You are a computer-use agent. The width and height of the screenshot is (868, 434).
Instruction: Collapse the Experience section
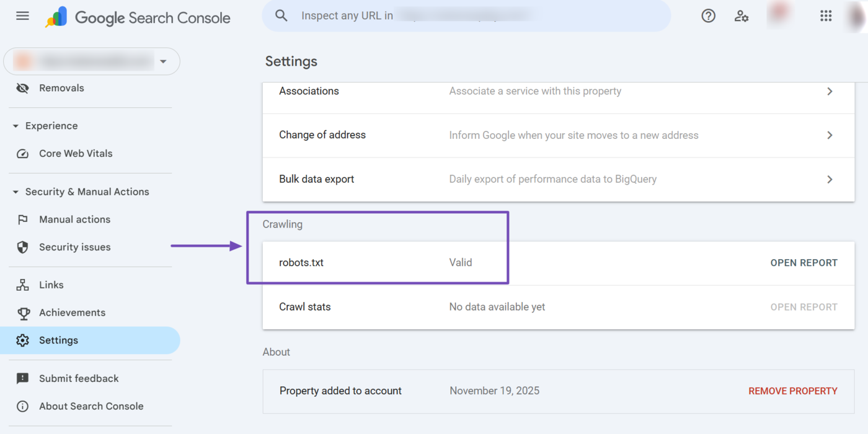pos(15,125)
